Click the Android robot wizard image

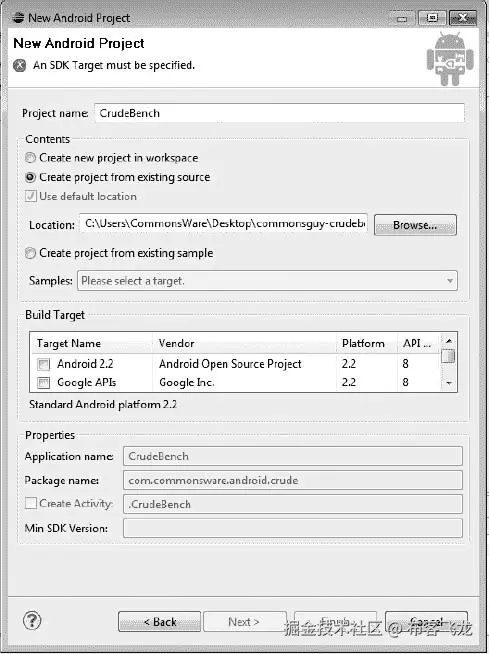click(x=450, y=59)
